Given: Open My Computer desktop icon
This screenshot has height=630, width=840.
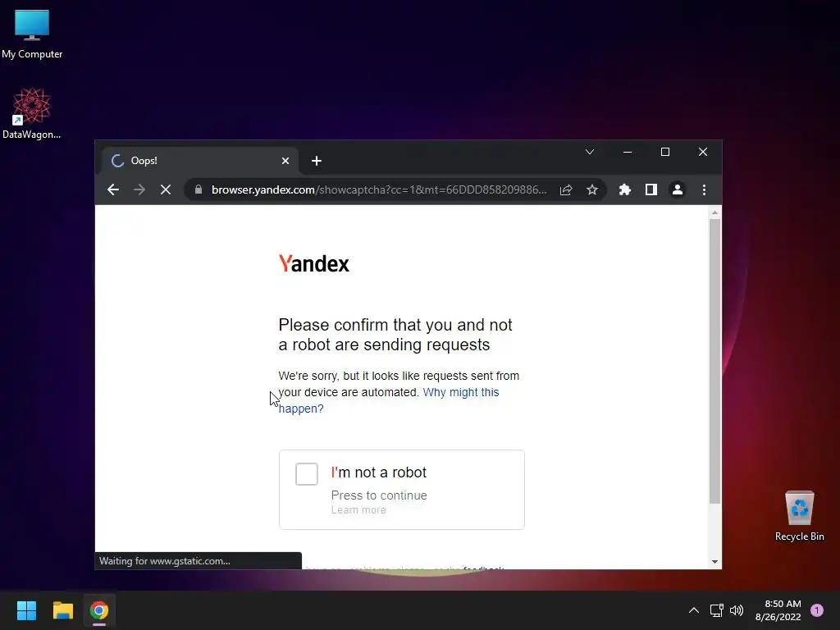Looking at the screenshot, I should click(x=32, y=34).
